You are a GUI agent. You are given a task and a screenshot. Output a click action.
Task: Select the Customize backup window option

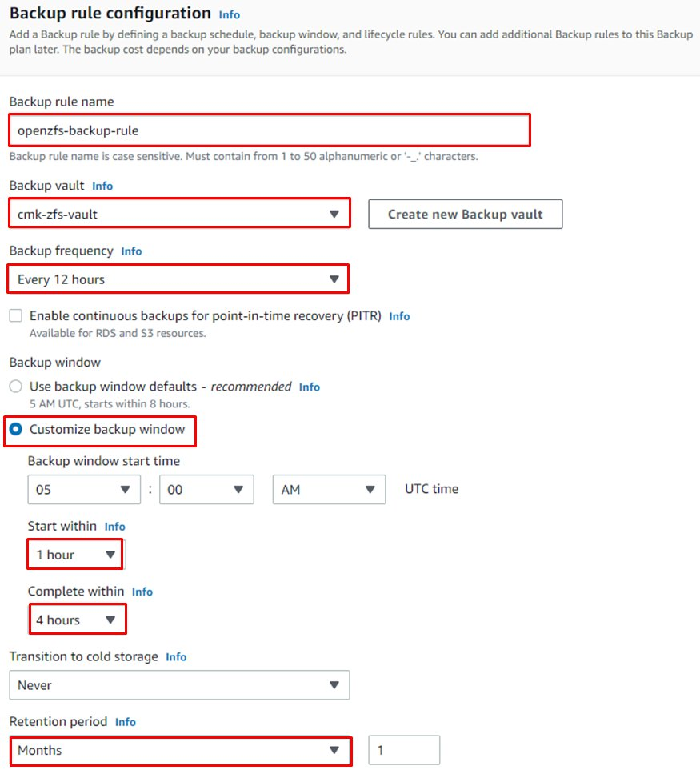click(x=15, y=431)
